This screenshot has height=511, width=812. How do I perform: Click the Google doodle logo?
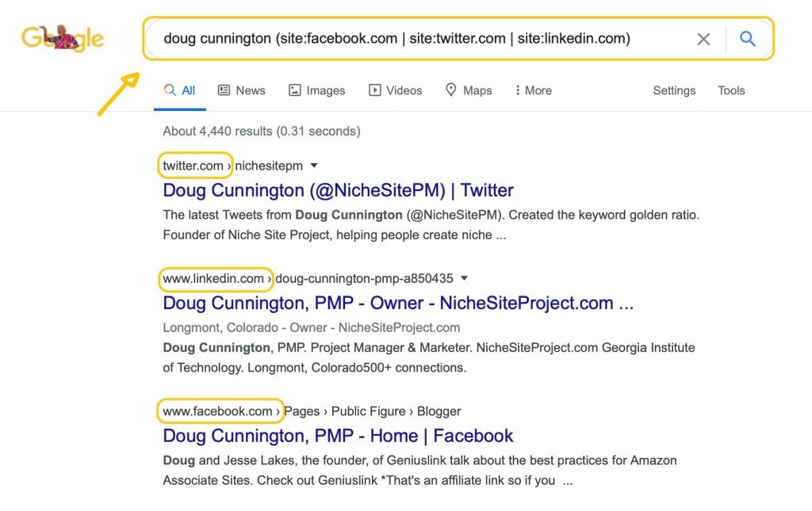point(63,38)
